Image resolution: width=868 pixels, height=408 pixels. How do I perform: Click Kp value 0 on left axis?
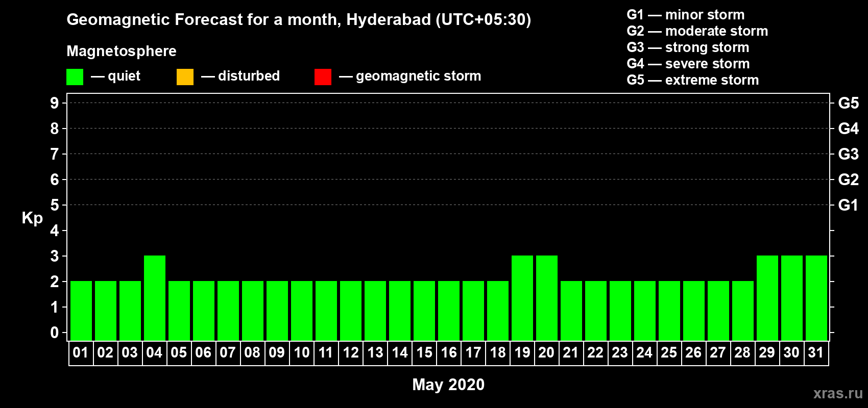pyautogui.click(x=55, y=333)
